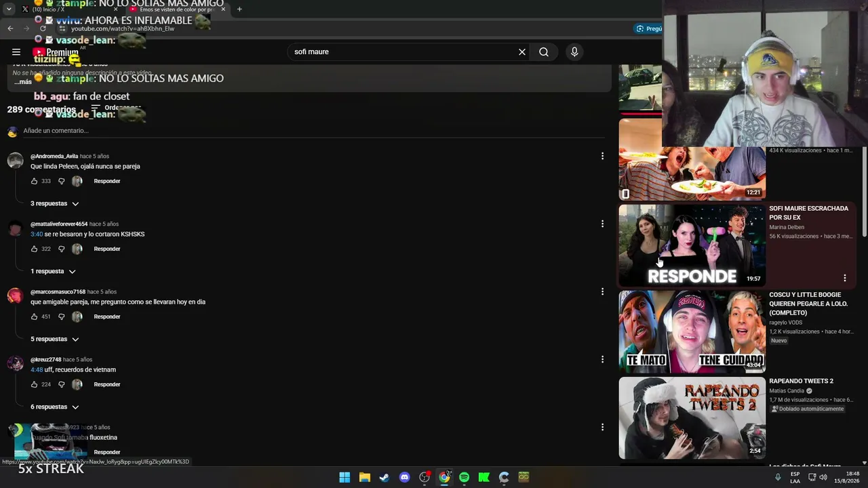The height and width of the screenshot is (488, 868).
Task: Reply to marcosmasuco7168's comment
Action: tap(107, 317)
